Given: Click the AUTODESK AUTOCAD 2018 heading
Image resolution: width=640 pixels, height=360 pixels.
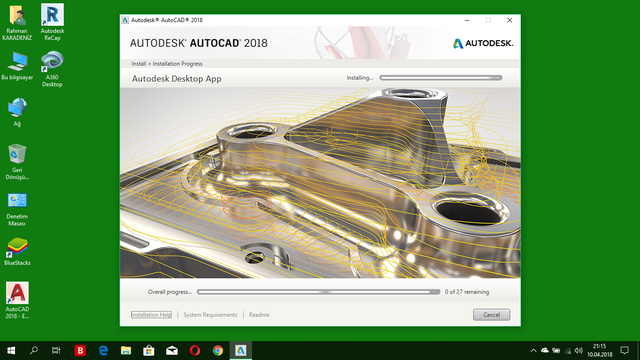Looking at the screenshot, I should click(198, 43).
